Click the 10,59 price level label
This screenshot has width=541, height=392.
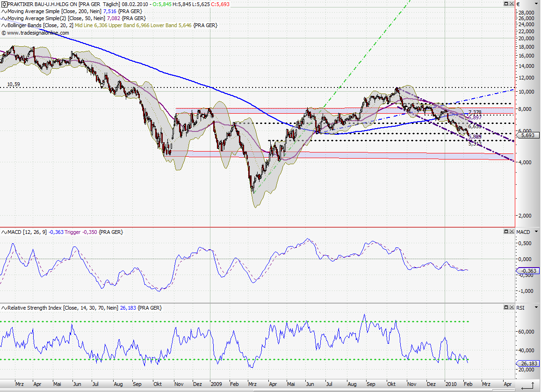tap(14, 84)
